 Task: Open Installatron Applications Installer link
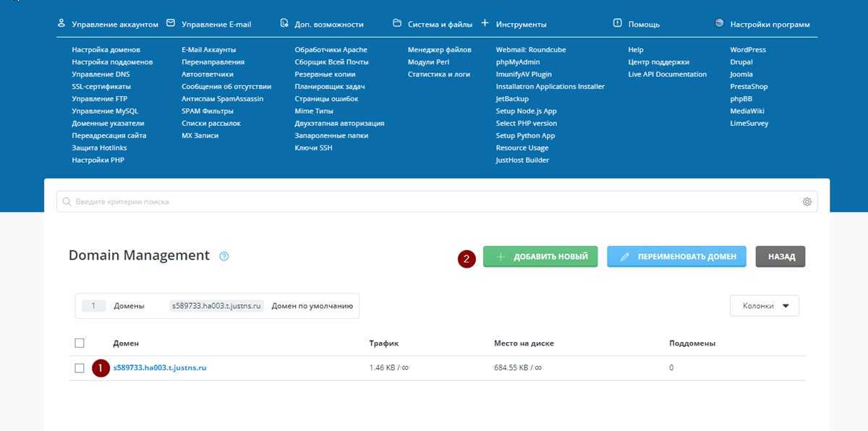[550, 87]
